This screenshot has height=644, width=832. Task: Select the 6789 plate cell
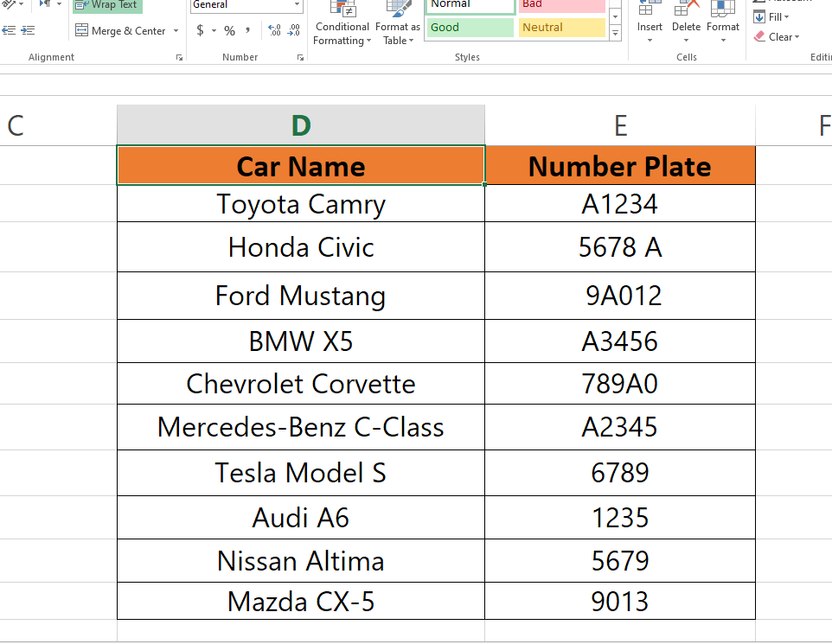[x=620, y=473]
